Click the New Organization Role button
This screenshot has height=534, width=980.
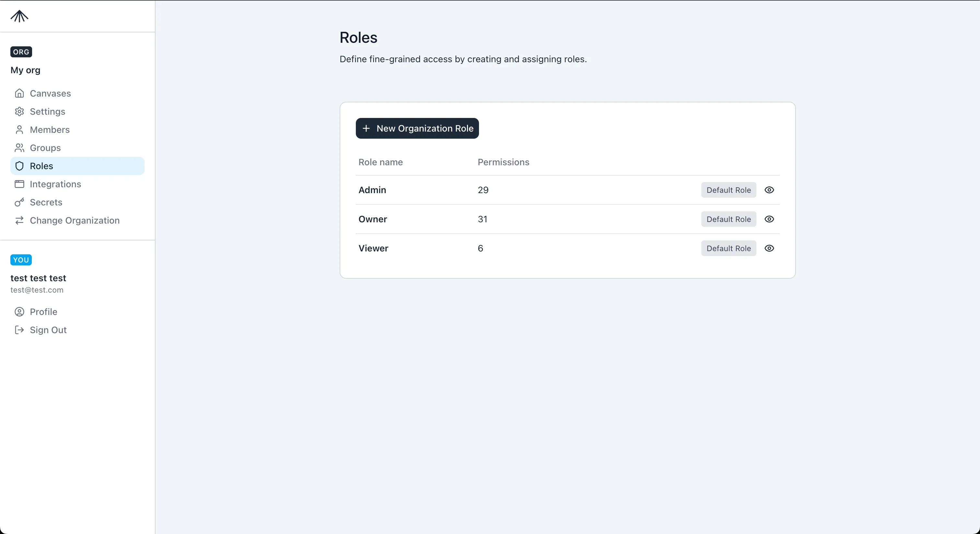[x=417, y=129]
